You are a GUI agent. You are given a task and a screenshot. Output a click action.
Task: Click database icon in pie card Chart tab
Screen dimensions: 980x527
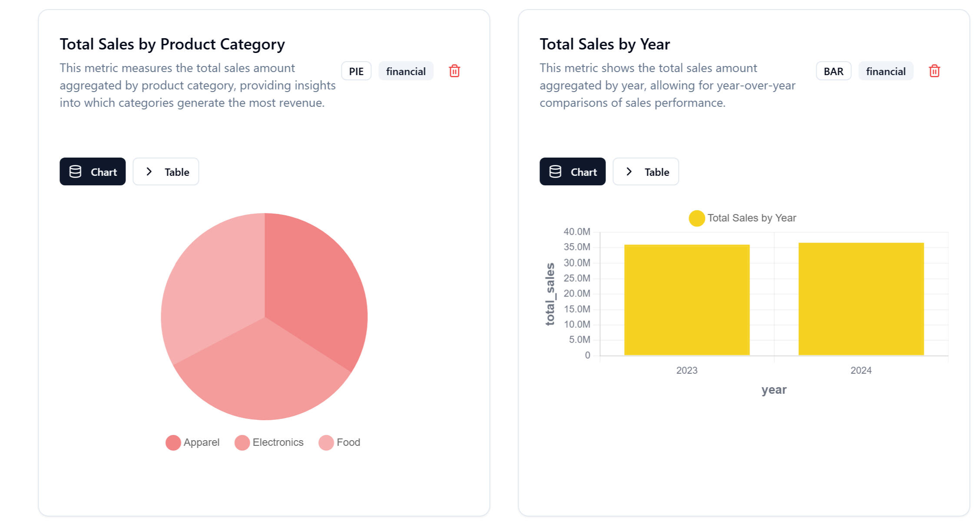(x=76, y=172)
